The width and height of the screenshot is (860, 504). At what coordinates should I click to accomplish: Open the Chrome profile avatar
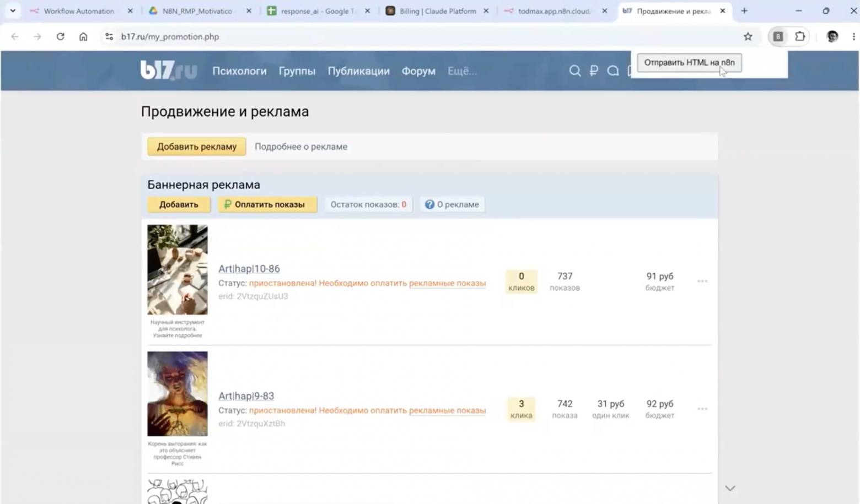tap(832, 36)
